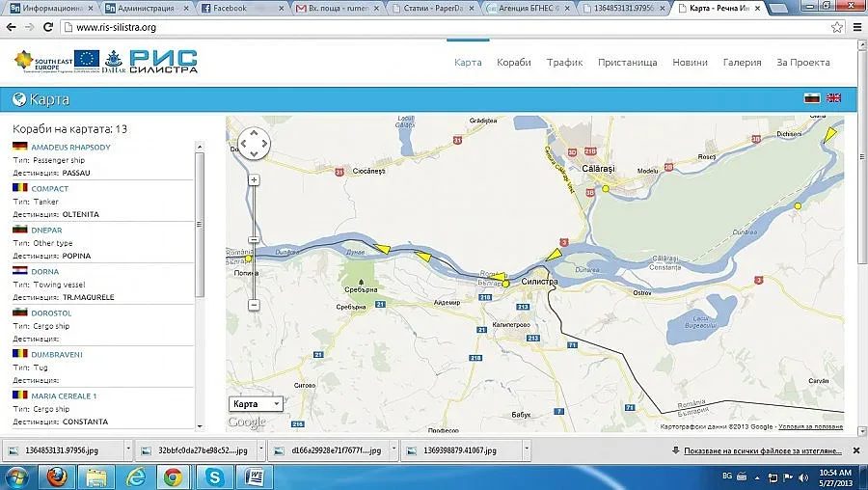Click the РИС Силистра logo

pos(163,62)
